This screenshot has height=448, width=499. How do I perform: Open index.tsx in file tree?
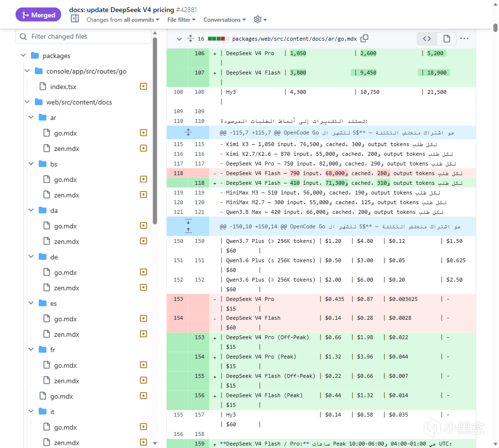(x=63, y=87)
